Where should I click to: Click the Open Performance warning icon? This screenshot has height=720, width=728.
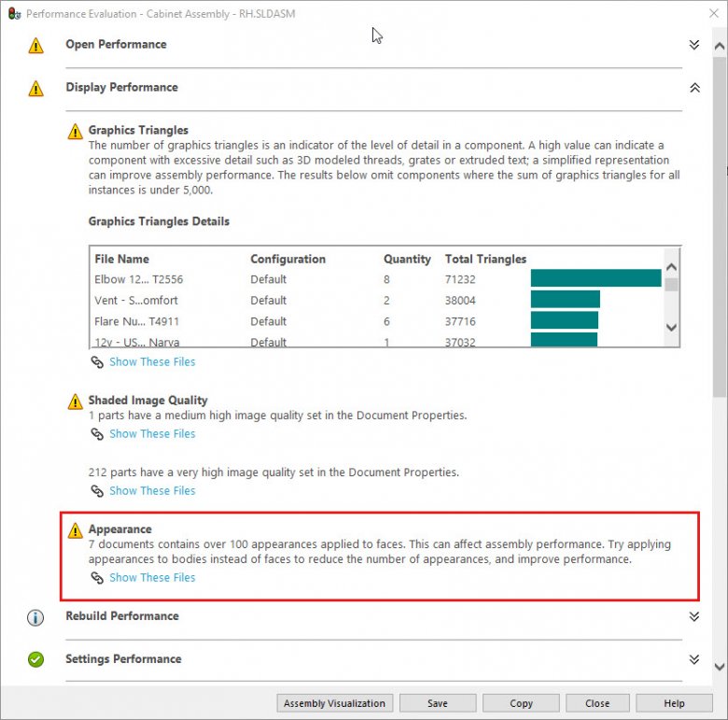35,46
